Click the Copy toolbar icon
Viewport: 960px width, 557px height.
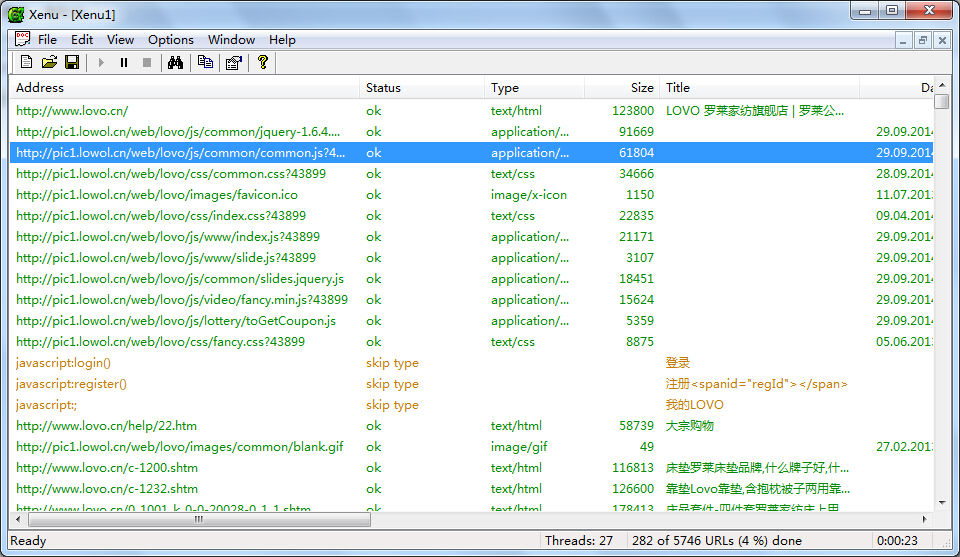click(205, 62)
